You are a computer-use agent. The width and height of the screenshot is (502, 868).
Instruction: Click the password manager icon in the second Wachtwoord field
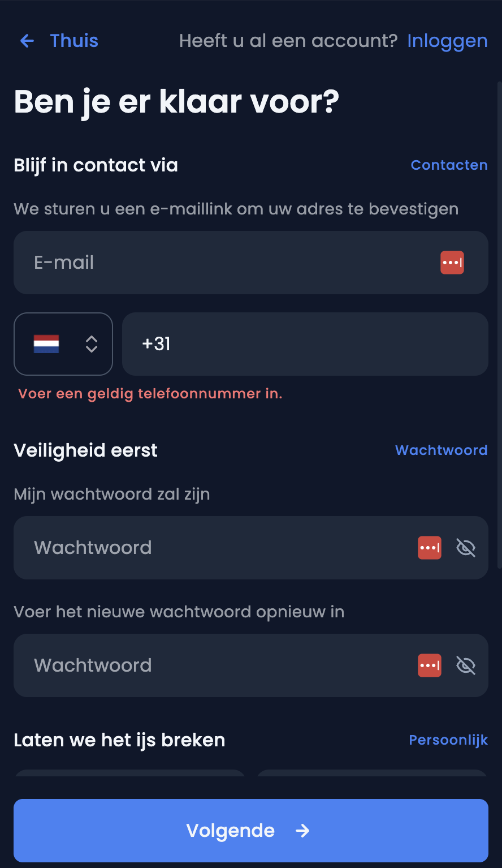tap(430, 665)
